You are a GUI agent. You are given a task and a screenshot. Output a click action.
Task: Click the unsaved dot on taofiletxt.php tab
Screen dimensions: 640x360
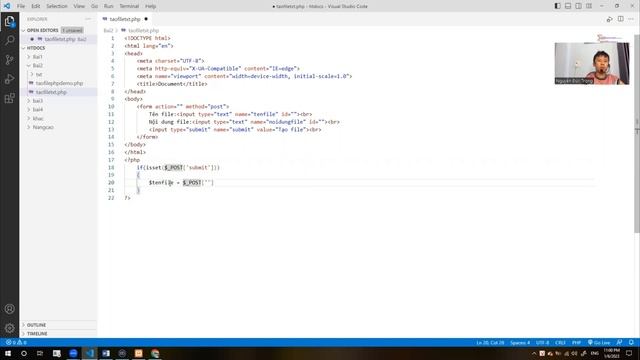[146, 19]
